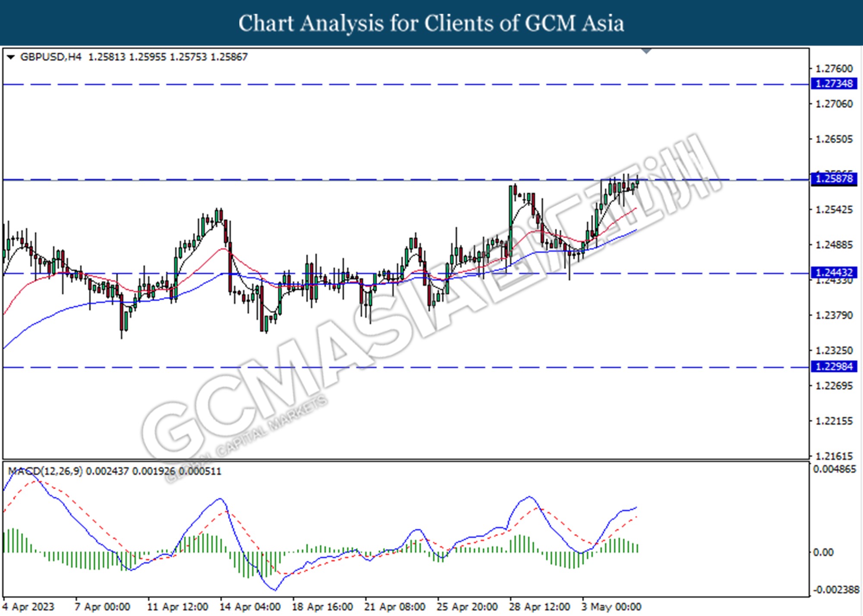Click the 1.27060 price axis value
863x616 pixels.
[x=834, y=104]
